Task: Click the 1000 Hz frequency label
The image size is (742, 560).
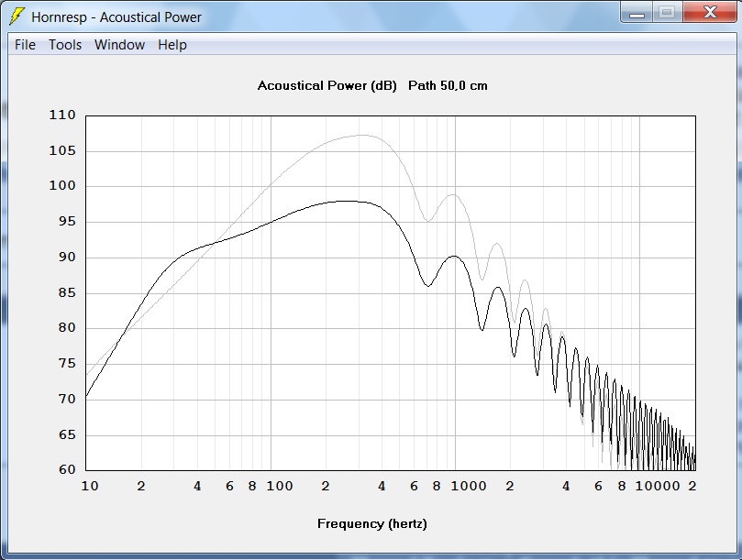Action: point(469,486)
